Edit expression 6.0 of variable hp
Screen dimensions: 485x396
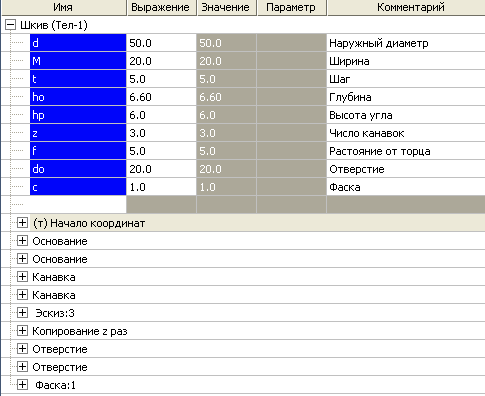(x=161, y=115)
